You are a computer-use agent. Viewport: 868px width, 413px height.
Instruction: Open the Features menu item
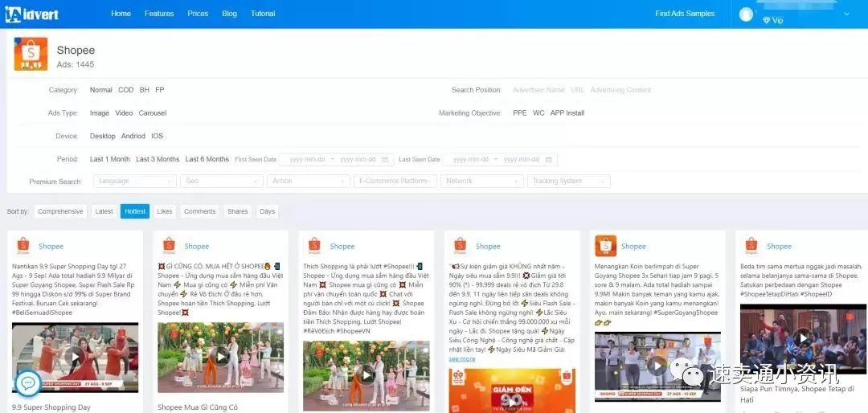click(159, 14)
